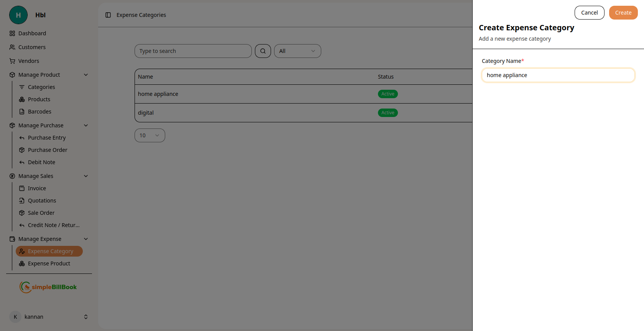
Task: Click the Vendors cart icon
Action: [12, 61]
